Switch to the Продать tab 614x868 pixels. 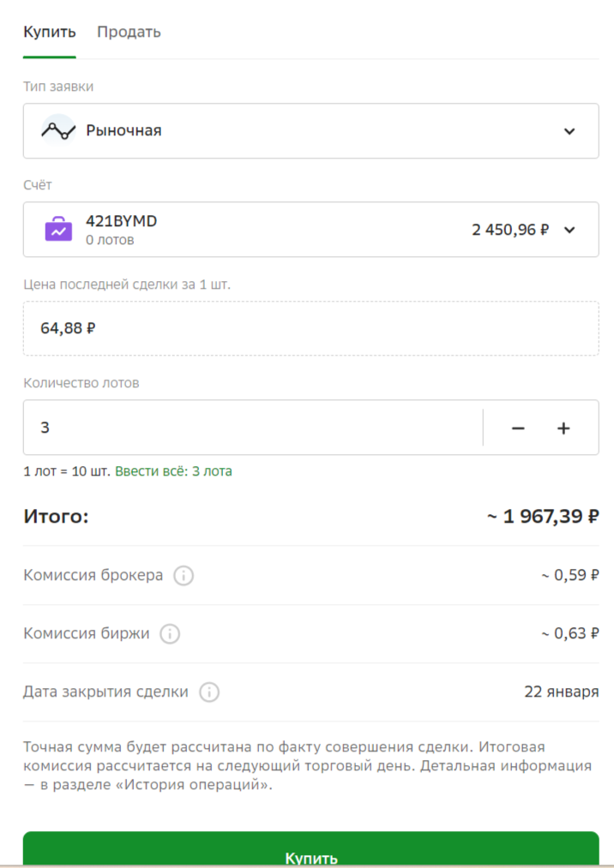pos(129,32)
